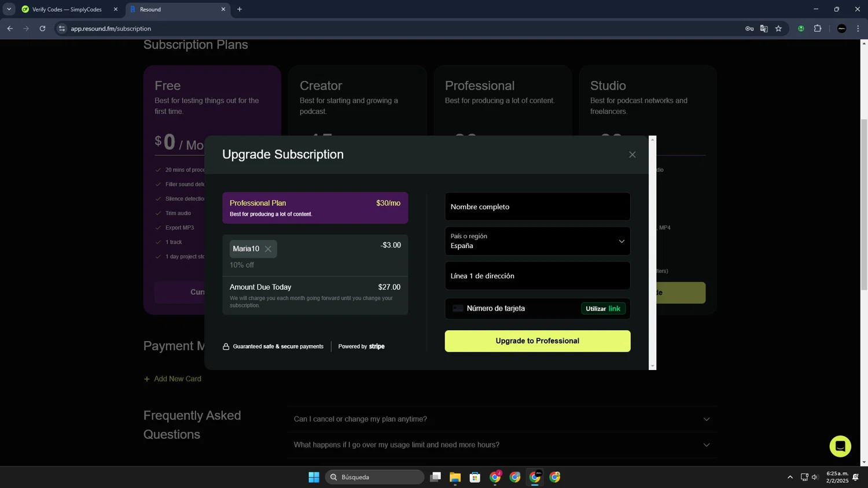The width and height of the screenshot is (868, 488).
Task: View site information icon
Action: tap(62, 28)
